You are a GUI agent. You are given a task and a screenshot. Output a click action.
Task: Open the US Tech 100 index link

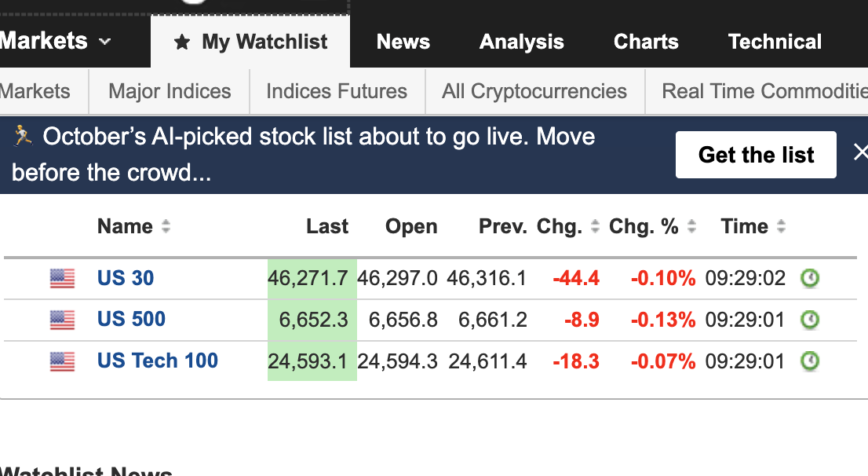point(158,361)
